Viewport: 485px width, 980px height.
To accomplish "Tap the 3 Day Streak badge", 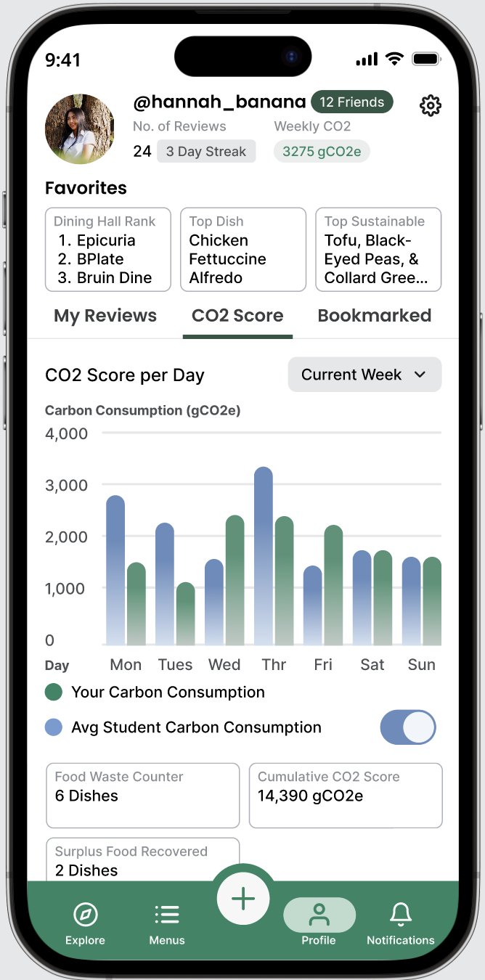I will point(206,152).
